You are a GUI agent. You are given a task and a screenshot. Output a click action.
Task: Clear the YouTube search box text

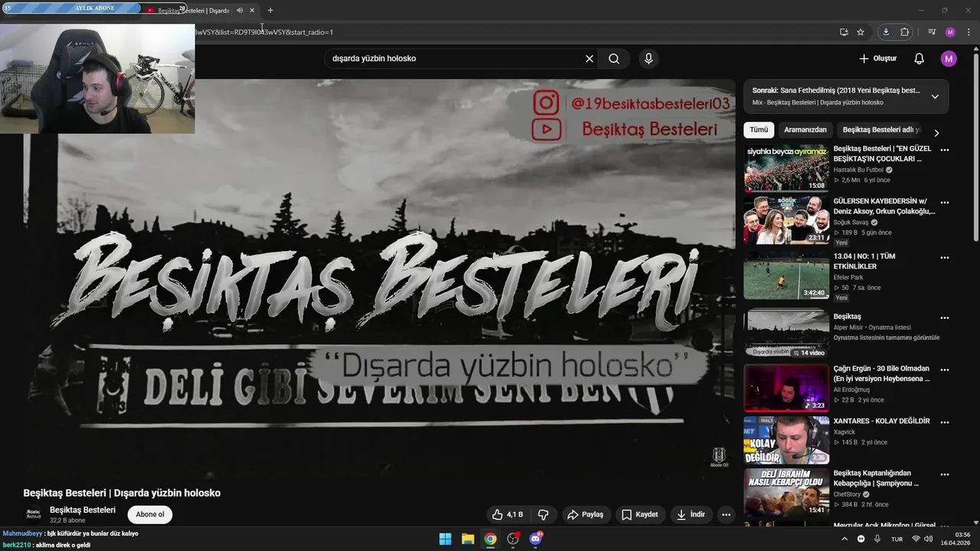coord(590,58)
